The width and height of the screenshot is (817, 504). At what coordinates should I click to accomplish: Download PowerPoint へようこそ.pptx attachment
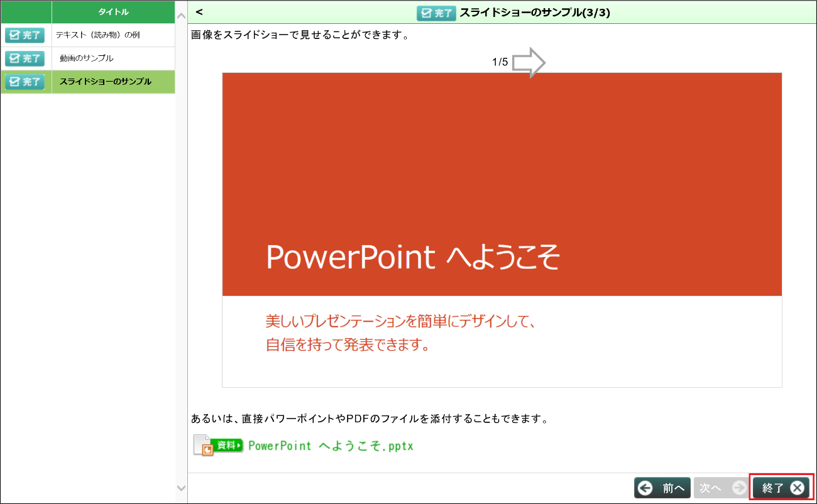click(331, 446)
